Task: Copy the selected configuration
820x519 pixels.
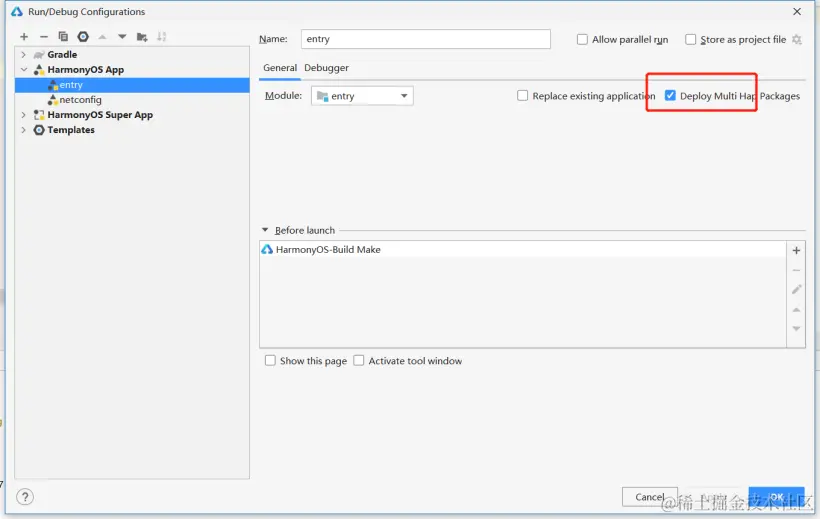Action: pos(63,37)
